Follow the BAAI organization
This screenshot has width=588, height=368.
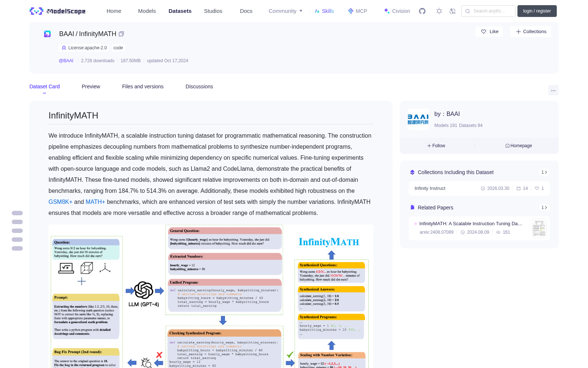coord(436,146)
